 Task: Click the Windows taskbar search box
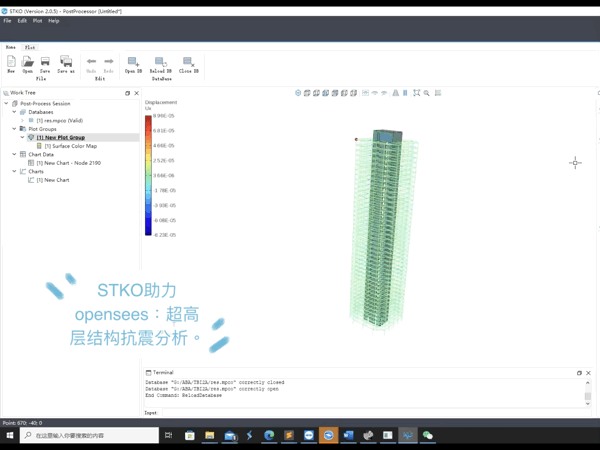pyautogui.click(x=90, y=435)
